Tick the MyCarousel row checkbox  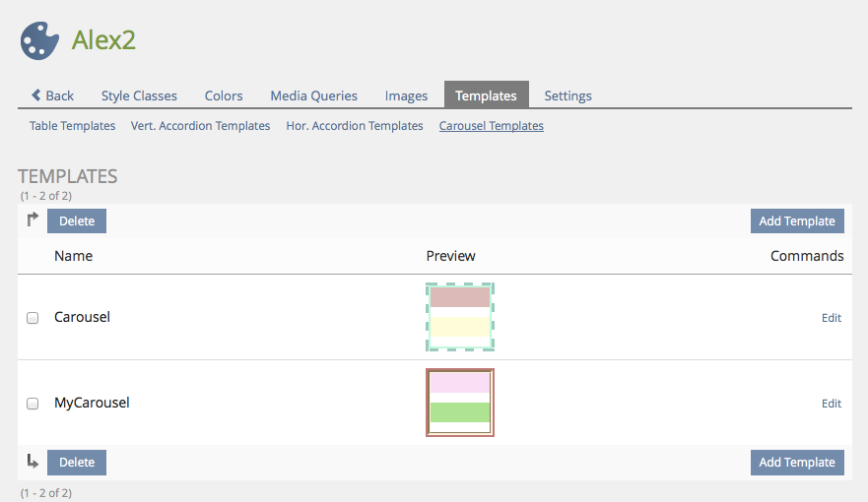33,404
